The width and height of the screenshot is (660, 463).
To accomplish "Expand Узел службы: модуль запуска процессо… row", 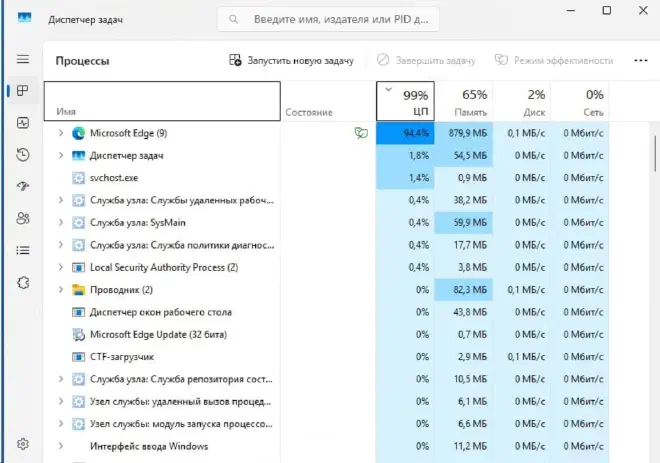I will (61, 423).
